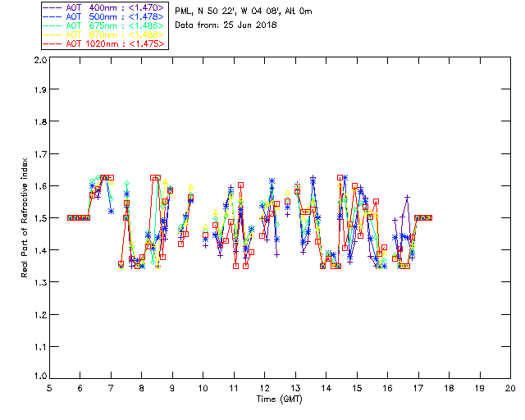525x420 pixels.
Task: Click the 17 tick label on x-axis
Action: point(418,389)
